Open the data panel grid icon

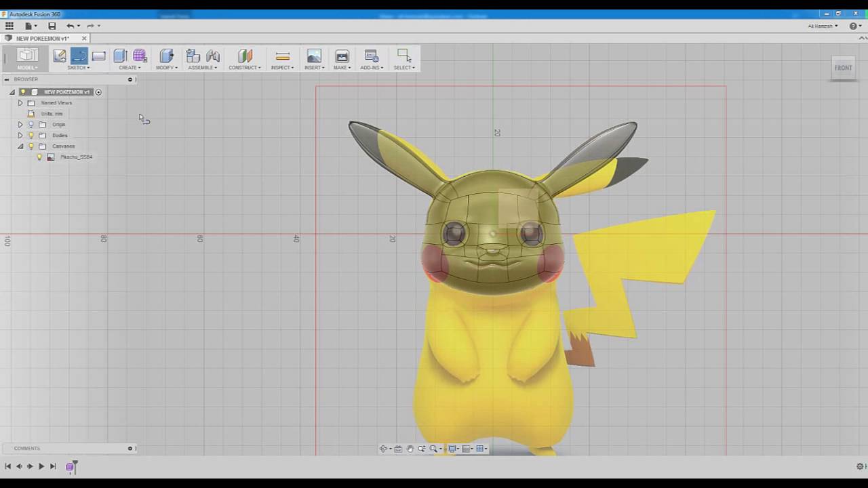pyautogui.click(x=9, y=26)
